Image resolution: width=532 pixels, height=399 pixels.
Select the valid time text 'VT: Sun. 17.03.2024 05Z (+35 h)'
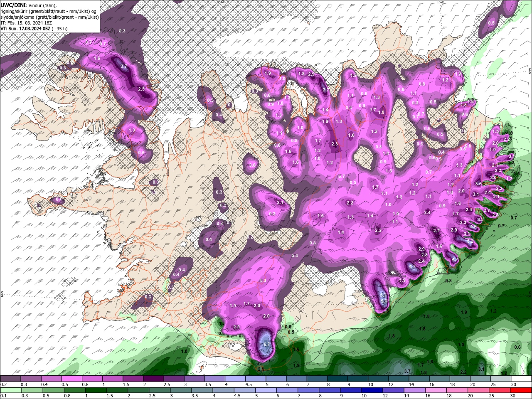(x=34, y=29)
